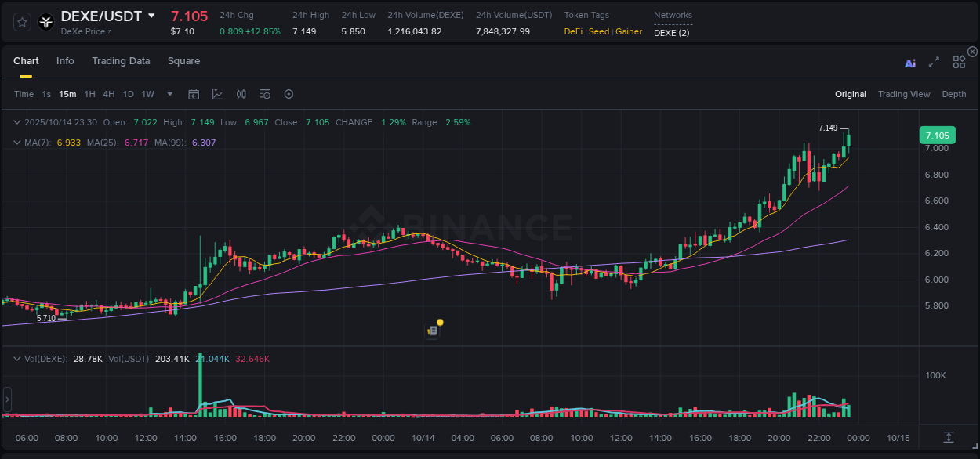Click the Binance logo beside the pair name
980x459 pixels.
click(x=46, y=21)
